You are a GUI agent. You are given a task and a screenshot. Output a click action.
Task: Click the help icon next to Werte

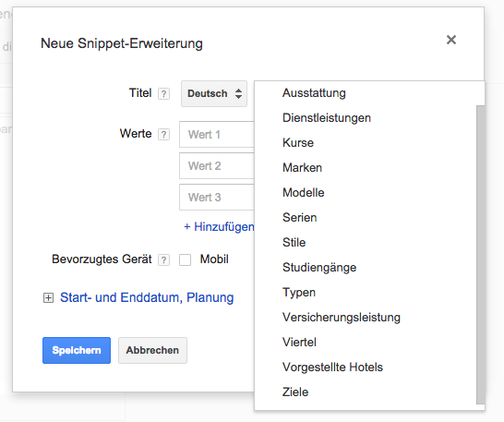[x=163, y=135]
